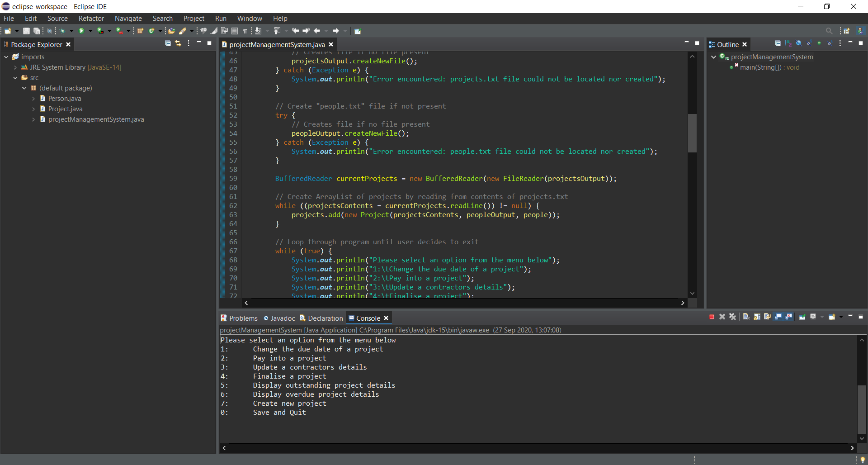The image size is (868, 465).
Task: Collapse the imports project node
Action: tap(6, 57)
